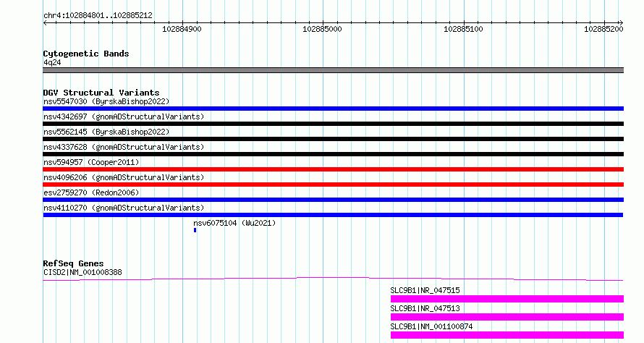Select the blue bar under nsv5547030
Screen dimensions: 644x343
333,109
